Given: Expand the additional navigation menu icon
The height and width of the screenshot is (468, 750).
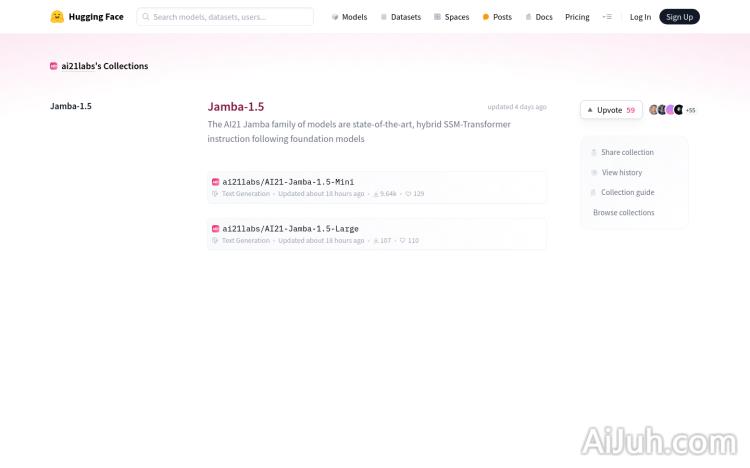Looking at the screenshot, I should 607,17.
